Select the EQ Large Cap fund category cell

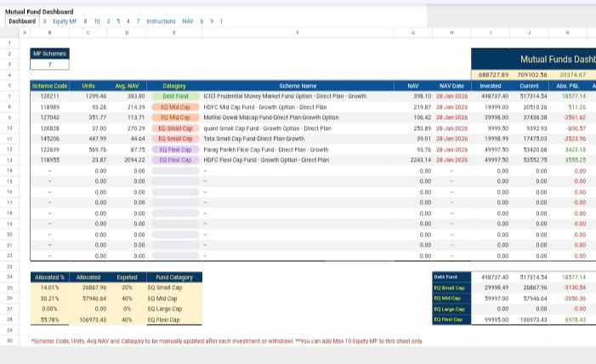pyautogui.click(x=174, y=309)
